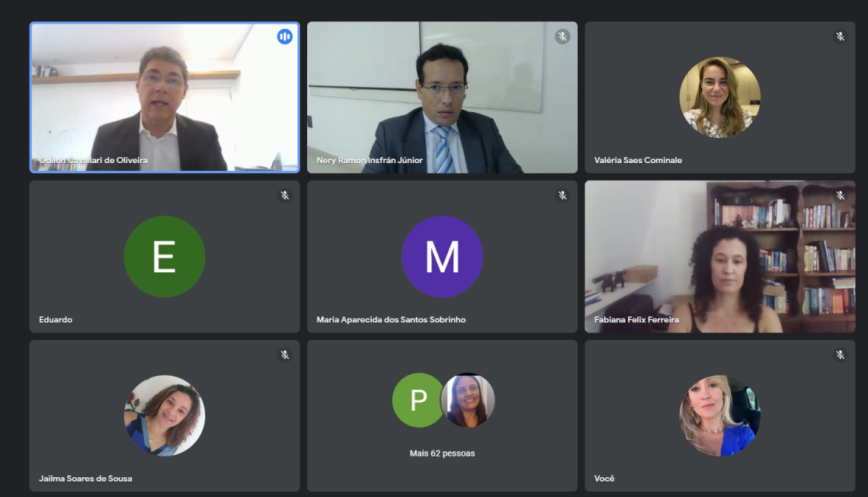Click muted mic icon on Fabiana Felix Ferreira tile

pos(840,196)
